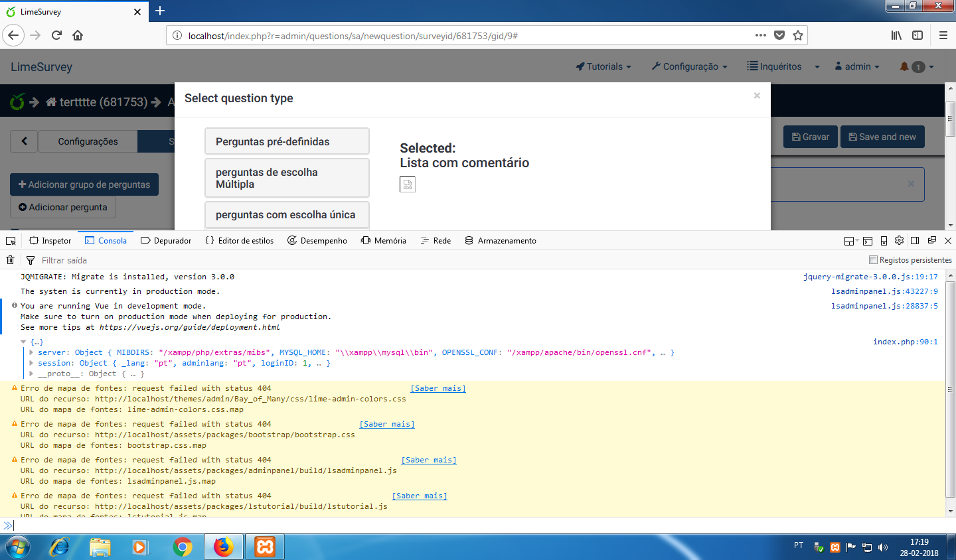Switch to the Rede tab
956x560 pixels.
point(436,241)
